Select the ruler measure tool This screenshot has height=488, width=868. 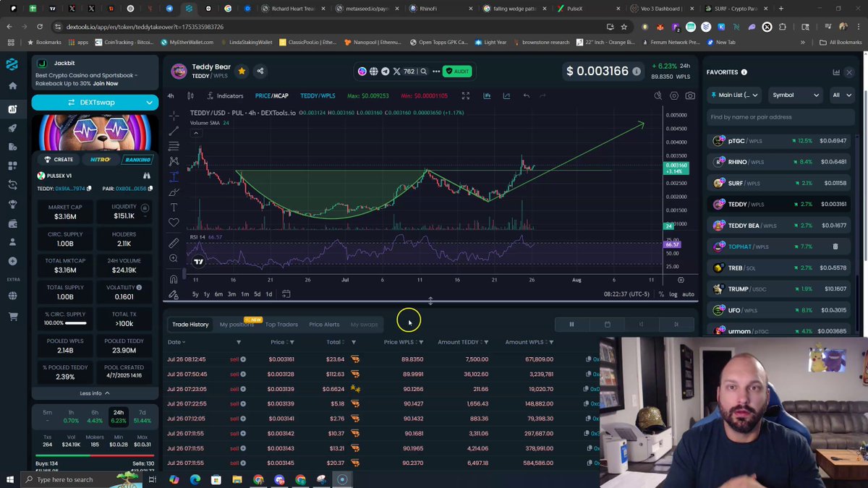click(x=174, y=243)
